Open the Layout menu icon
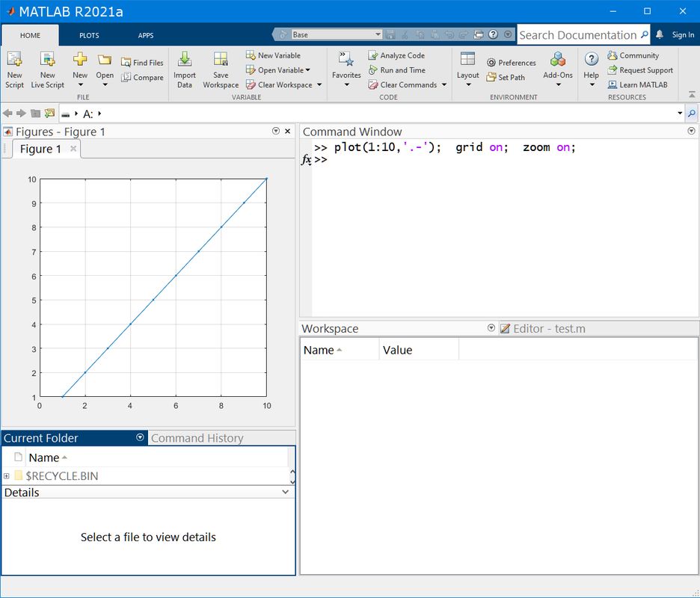Screen dimensions: 700x598 coord(467,61)
